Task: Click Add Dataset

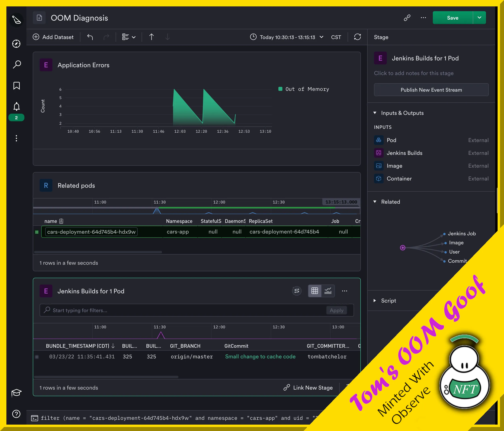Action: [x=53, y=37]
